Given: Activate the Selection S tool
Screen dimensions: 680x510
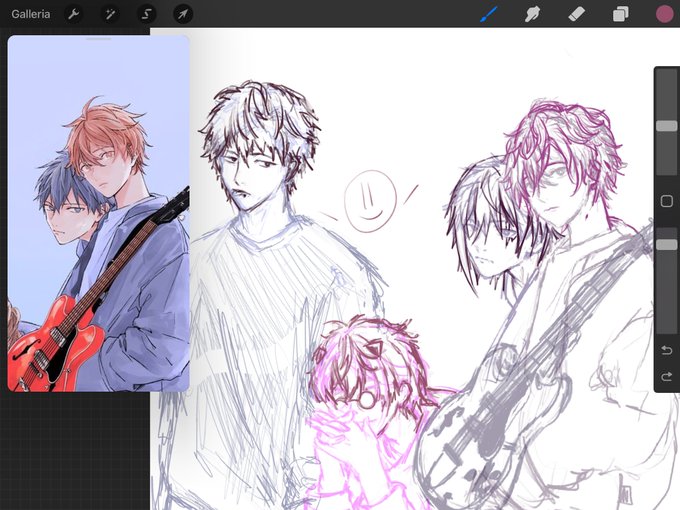Looking at the screenshot, I should [147, 14].
